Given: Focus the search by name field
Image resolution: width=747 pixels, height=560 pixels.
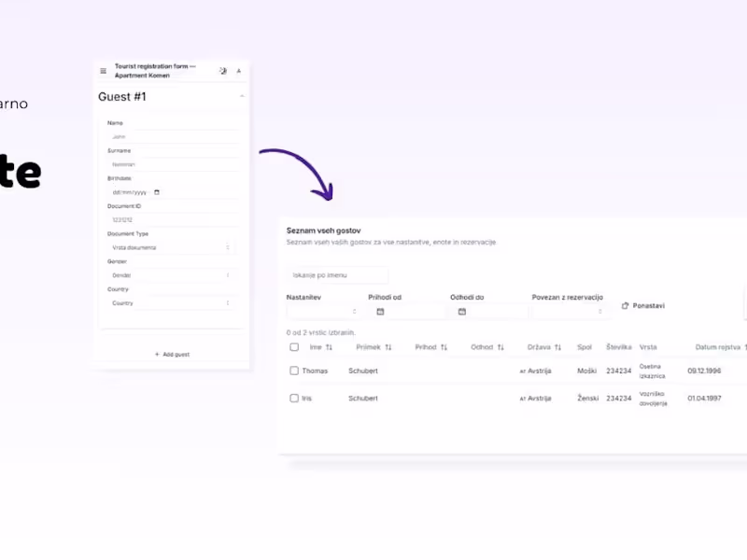Looking at the screenshot, I should click(337, 275).
